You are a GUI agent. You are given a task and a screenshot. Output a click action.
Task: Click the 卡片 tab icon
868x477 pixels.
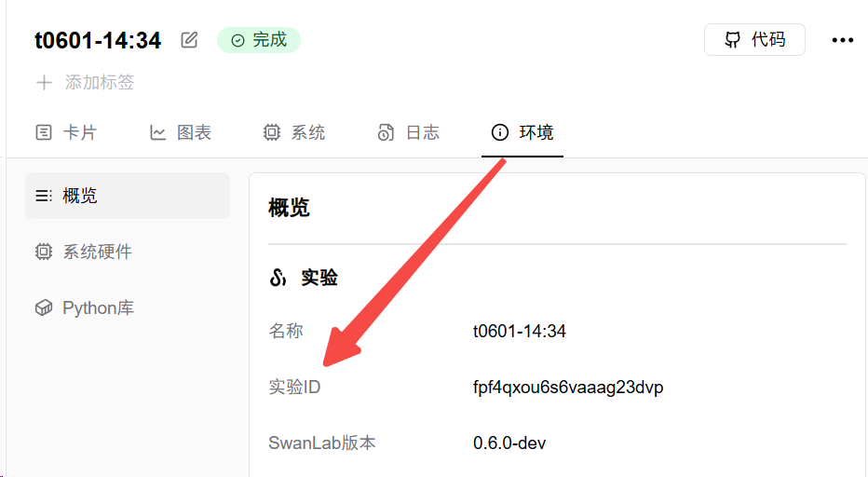click(x=44, y=132)
